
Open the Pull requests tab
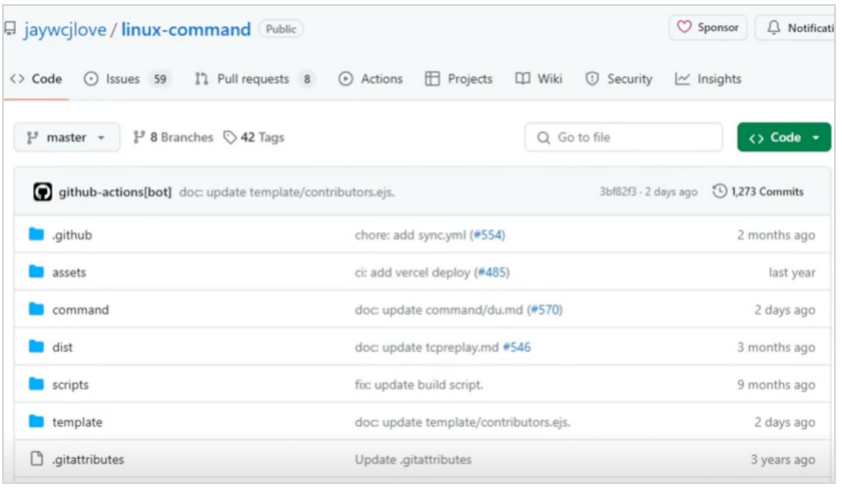[255, 79]
